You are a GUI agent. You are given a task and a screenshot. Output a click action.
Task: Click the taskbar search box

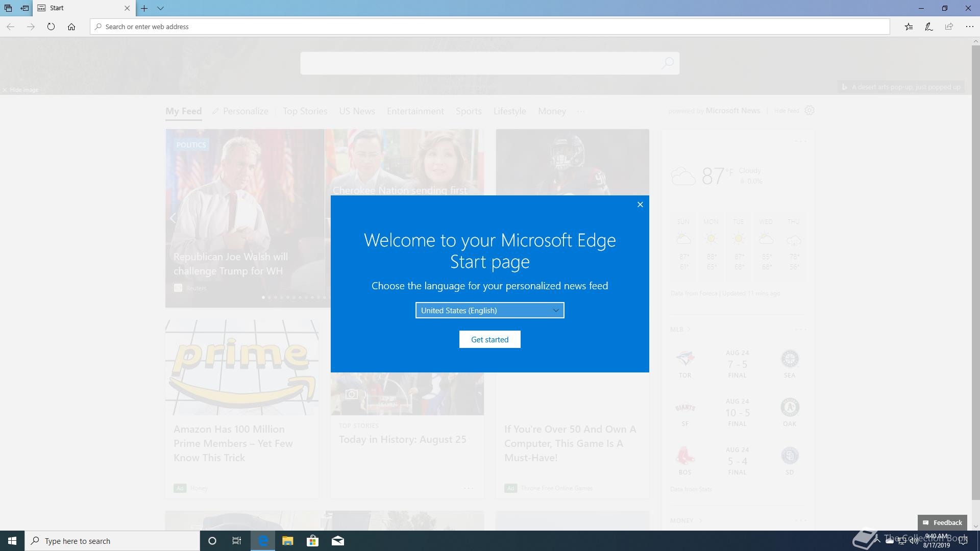click(x=112, y=541)
